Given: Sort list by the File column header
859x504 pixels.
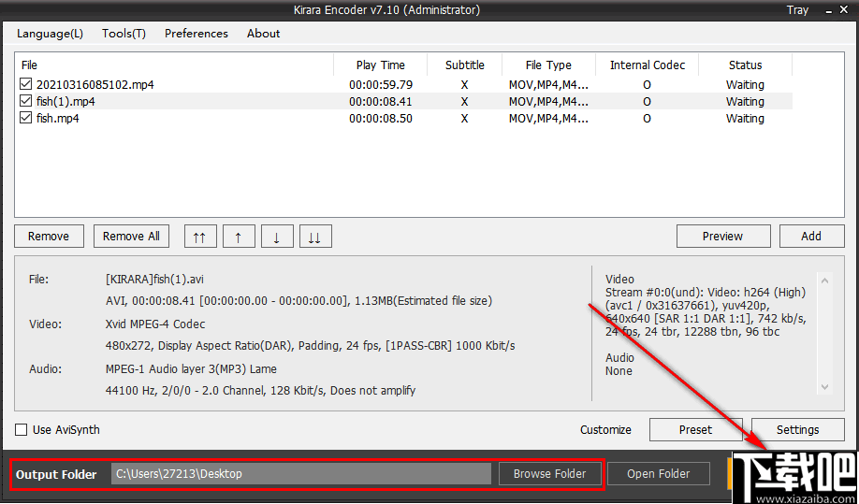Looking at the screenshot, I should [x=174, y=65].
